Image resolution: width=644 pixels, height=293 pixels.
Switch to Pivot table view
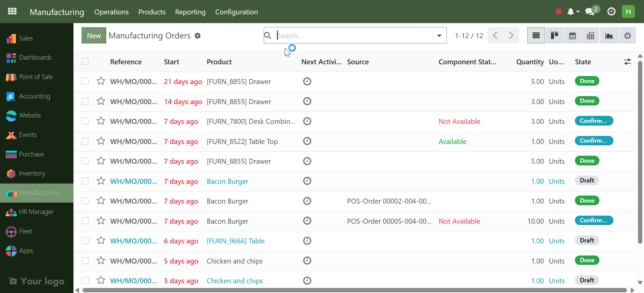click(591, 35)
